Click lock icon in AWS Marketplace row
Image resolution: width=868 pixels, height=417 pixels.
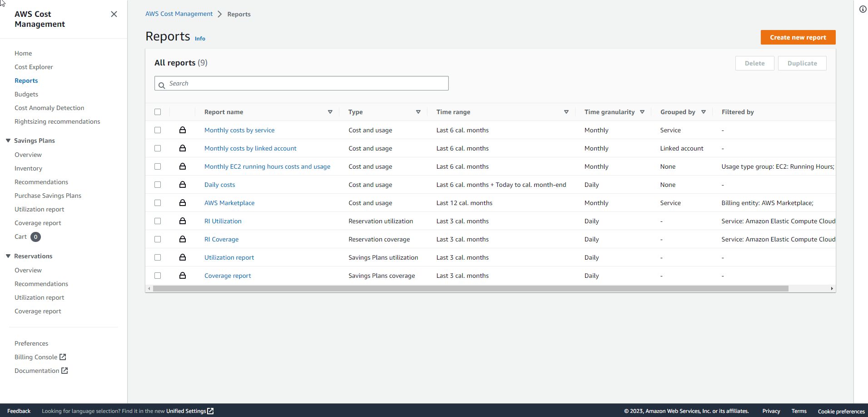tap(183, 203)
